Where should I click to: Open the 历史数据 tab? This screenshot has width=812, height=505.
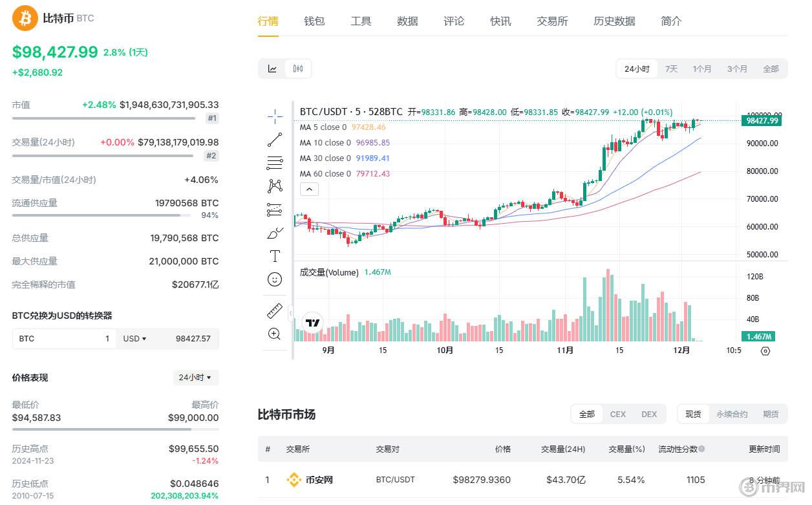point(614,21)
